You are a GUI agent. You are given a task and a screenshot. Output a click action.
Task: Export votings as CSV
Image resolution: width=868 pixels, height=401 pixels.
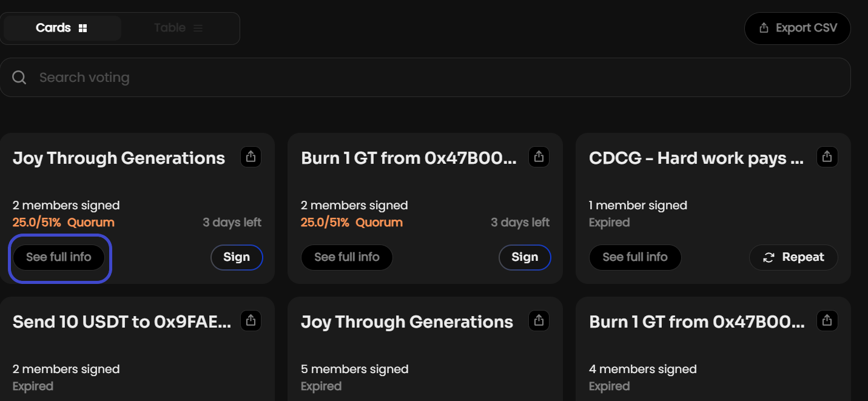tap(798, 28)
